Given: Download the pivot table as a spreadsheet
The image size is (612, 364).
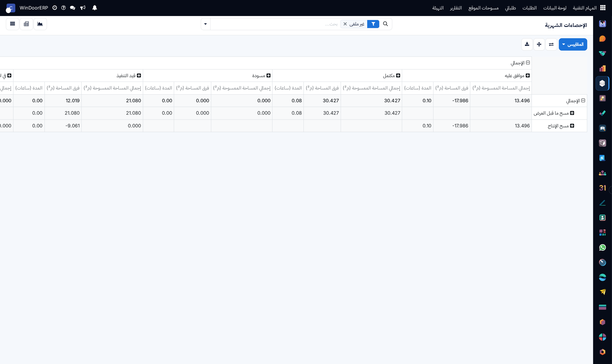Looking at the screenshot, I should (x=527, y=44).
